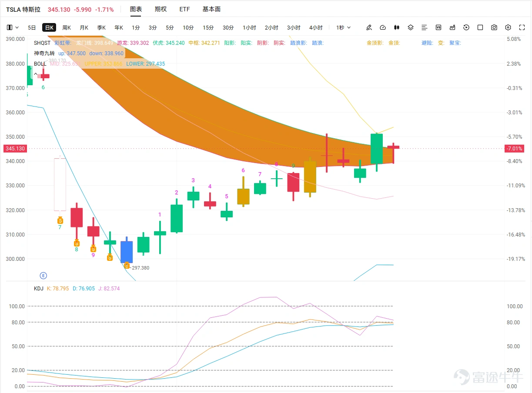
Task: Open the VS comparison tool
Action: pyautogui.click(x=438, y=27)
